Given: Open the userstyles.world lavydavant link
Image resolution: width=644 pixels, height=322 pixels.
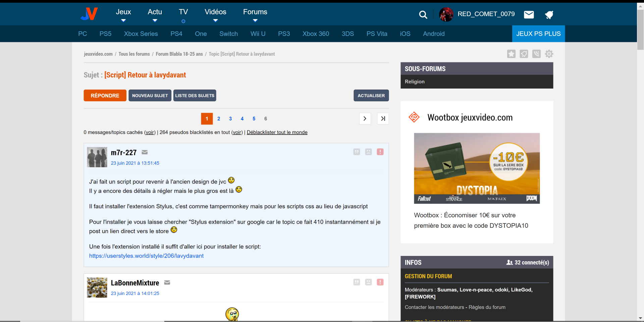Looking at the screenshot, I should 146,256.
